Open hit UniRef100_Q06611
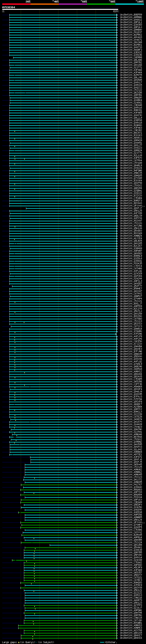Image resolution: width=146 pixels, height=644 pixels. tap(131, 20)
